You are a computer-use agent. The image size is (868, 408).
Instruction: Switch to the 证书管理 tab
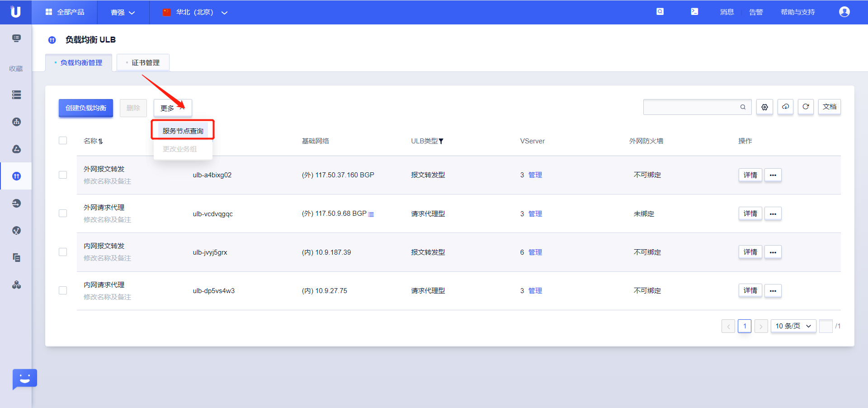(143, 62)
